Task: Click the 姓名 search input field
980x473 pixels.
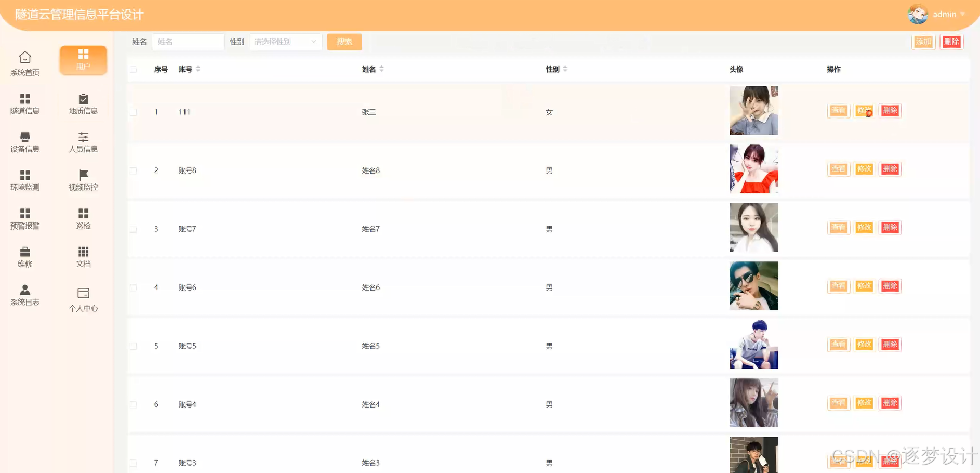Action: [x=188, y=42]
